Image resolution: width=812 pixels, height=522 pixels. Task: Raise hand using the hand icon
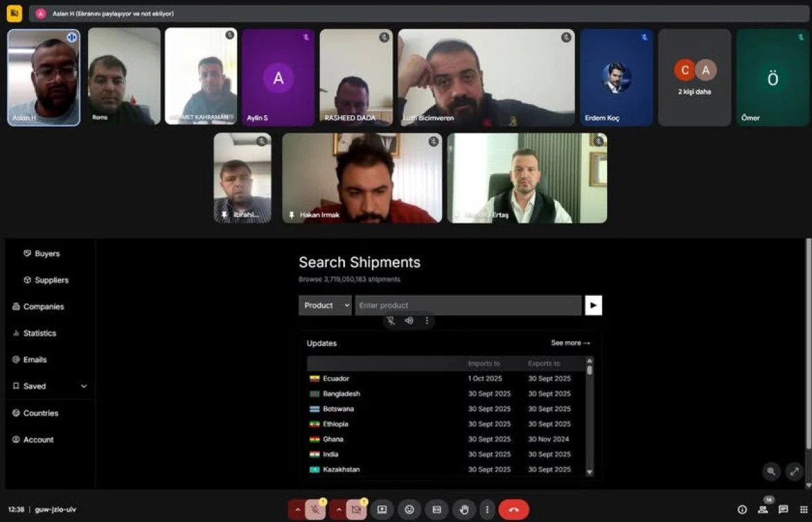tap(464, 509)
